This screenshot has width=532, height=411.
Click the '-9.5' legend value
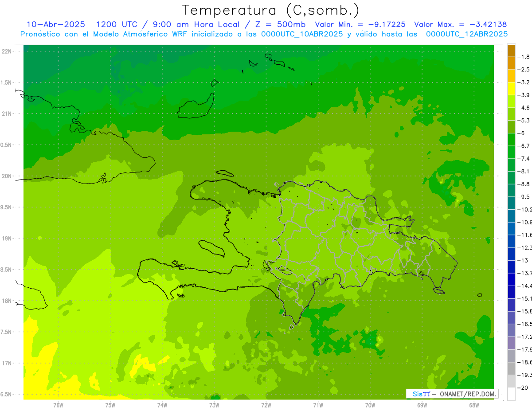pyautogui.click(x=524, y=197)
